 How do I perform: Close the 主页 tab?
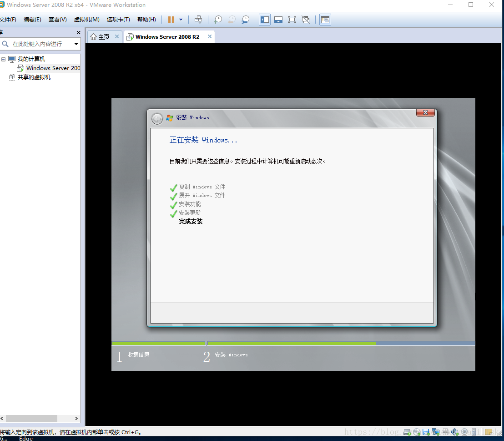pyautogui.click(x=117, y=36)
